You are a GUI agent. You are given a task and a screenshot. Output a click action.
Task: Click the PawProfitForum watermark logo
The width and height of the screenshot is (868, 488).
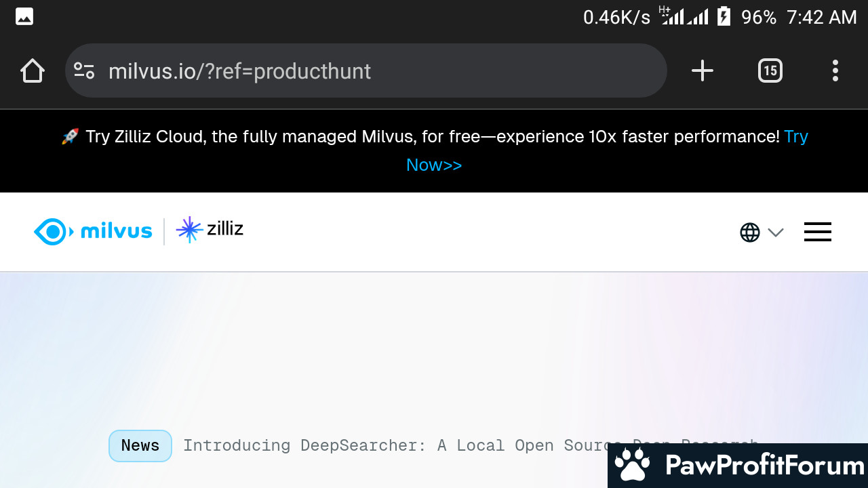click(738, 466)
